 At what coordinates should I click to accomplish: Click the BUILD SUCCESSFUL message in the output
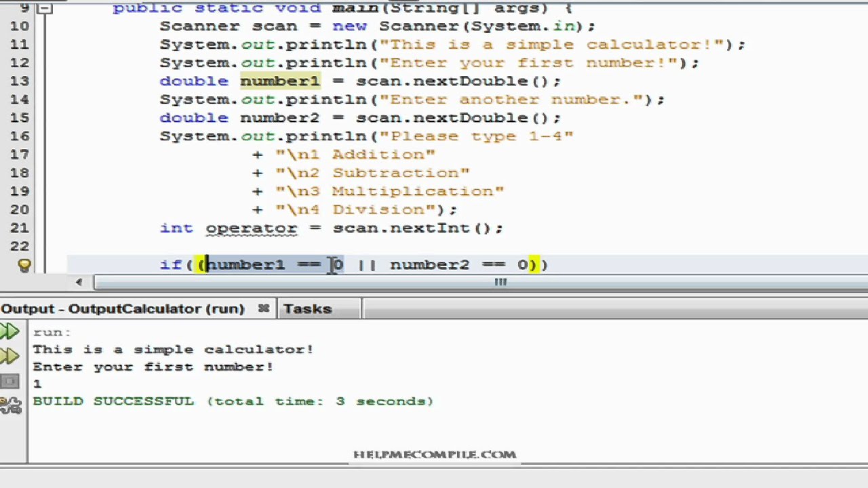coord(233,401)
